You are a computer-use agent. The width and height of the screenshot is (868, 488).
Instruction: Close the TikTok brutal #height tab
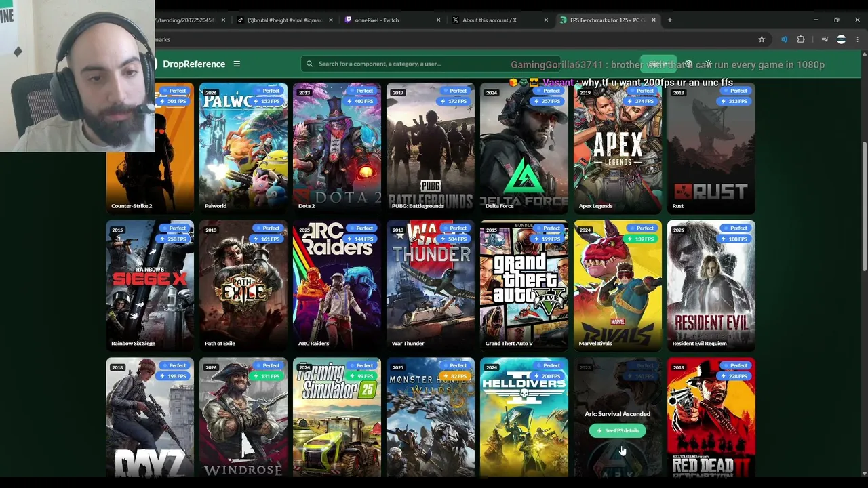(331, 20)
